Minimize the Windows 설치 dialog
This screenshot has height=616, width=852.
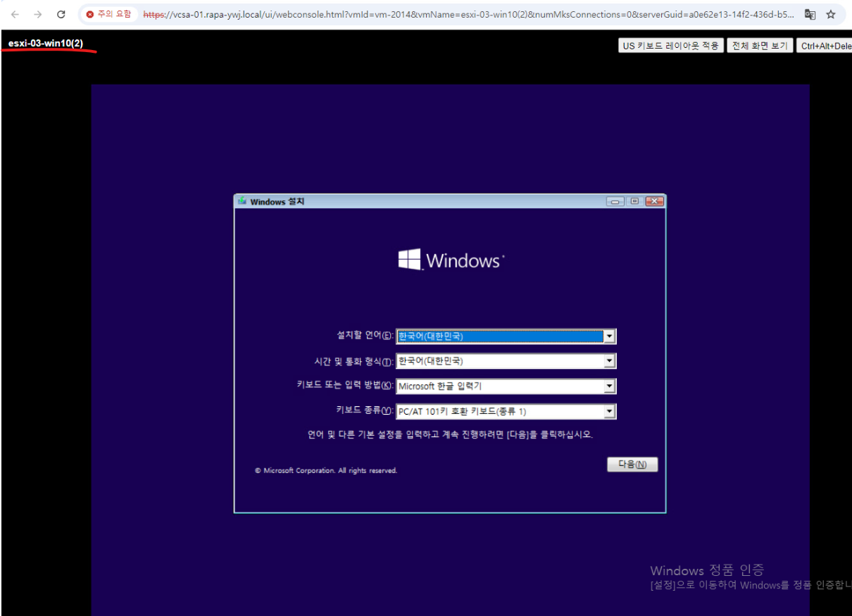tap(615, 201)
